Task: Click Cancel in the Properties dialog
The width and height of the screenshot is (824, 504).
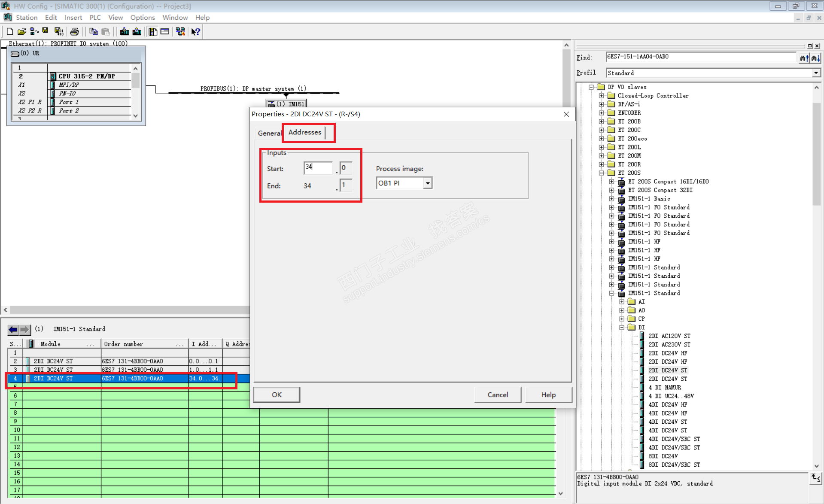Action: 497,395
